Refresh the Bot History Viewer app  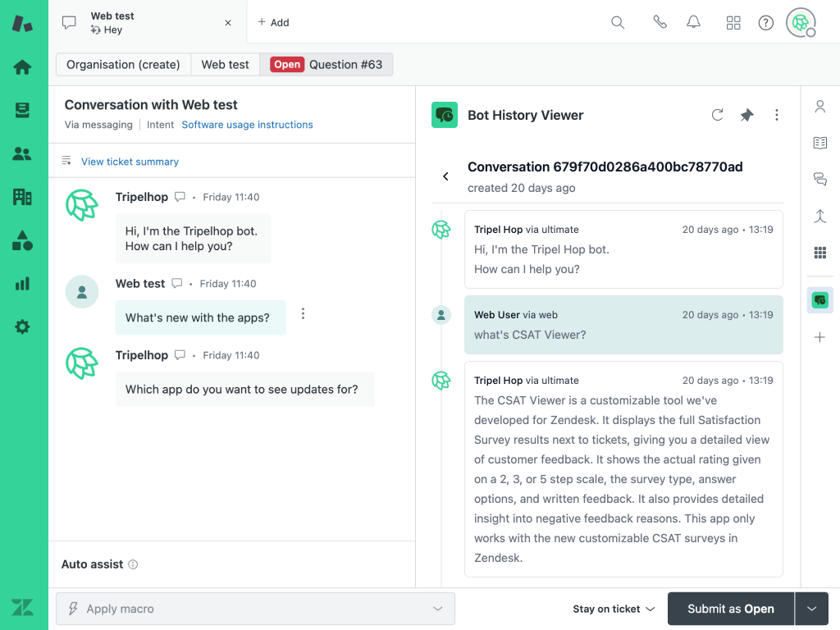coord(717,116)
